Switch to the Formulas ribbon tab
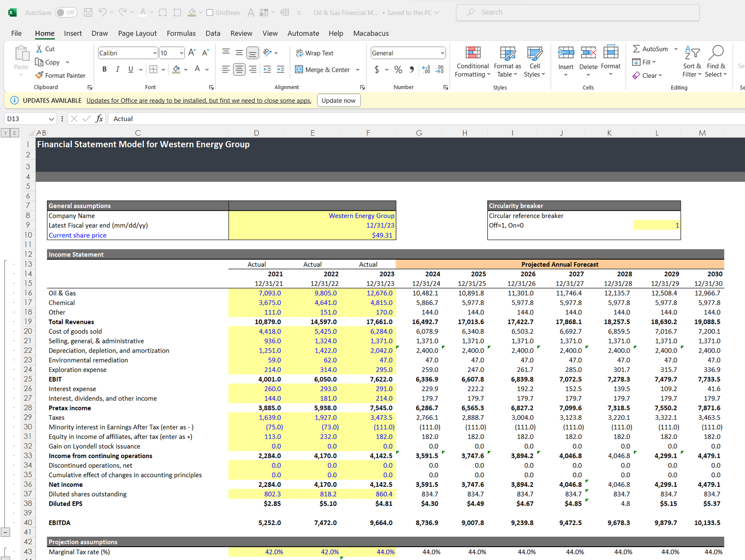Screen dimensions: 745x560 tap(181, 33)
